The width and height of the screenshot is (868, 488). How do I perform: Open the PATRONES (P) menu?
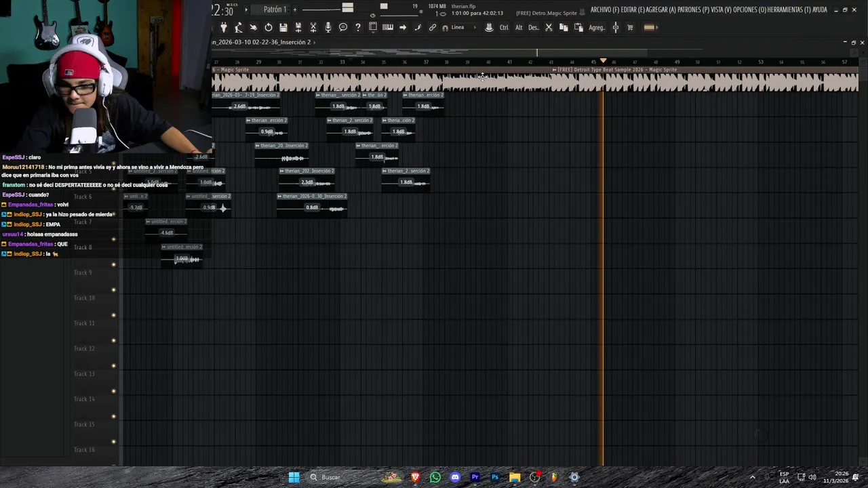694,9
